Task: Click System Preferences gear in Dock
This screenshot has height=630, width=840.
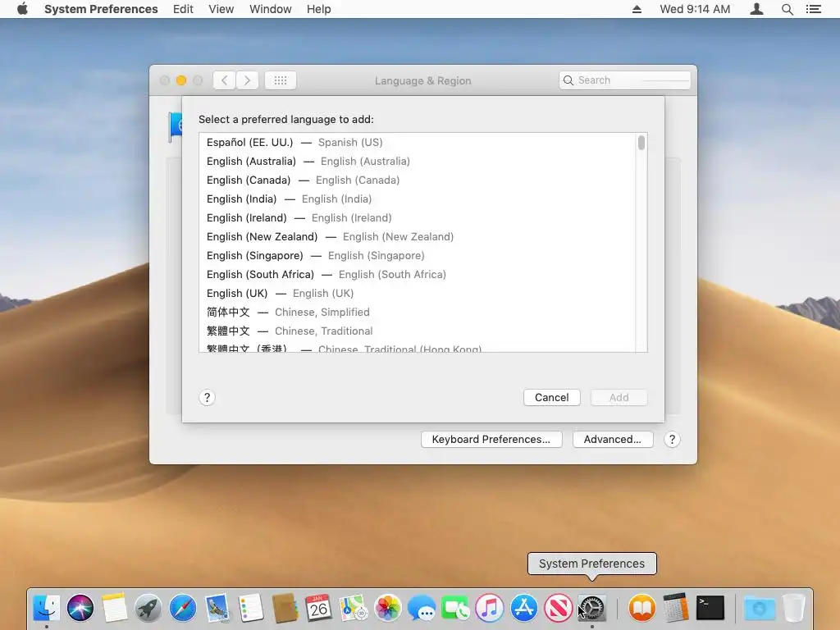Action: 592,608
